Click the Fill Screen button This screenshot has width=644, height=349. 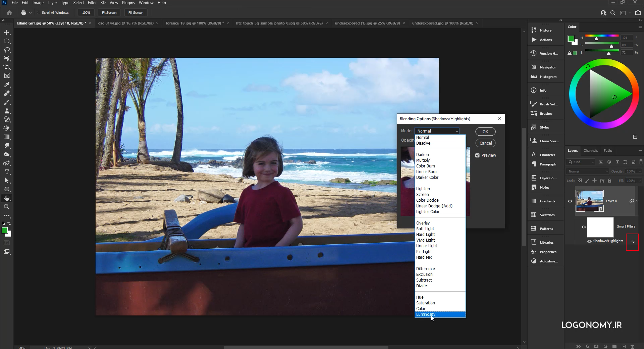point(136,13)
